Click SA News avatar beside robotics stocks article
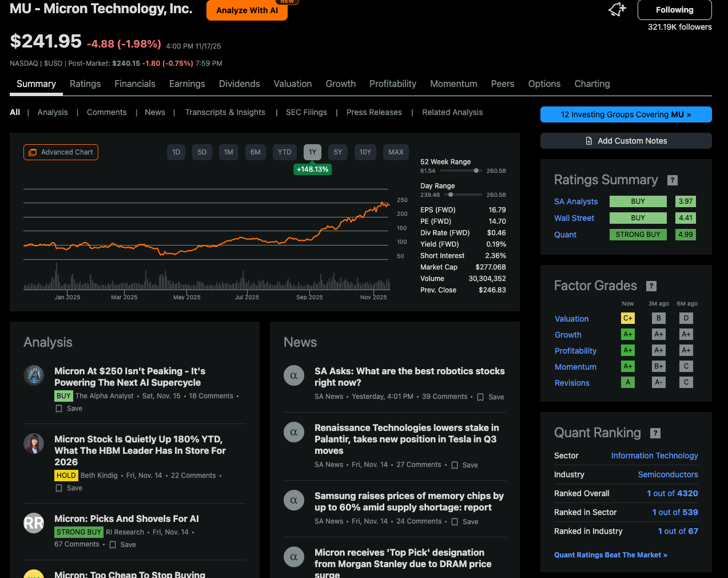Image resolution: width=728 pixels, height=578 pixels. (x=294, y=375)
